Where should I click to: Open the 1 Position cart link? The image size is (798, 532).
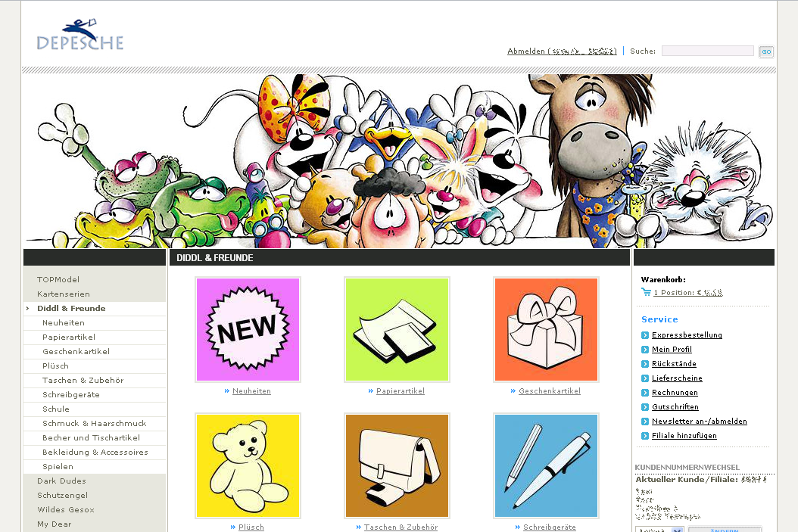(x=688, y=292)
